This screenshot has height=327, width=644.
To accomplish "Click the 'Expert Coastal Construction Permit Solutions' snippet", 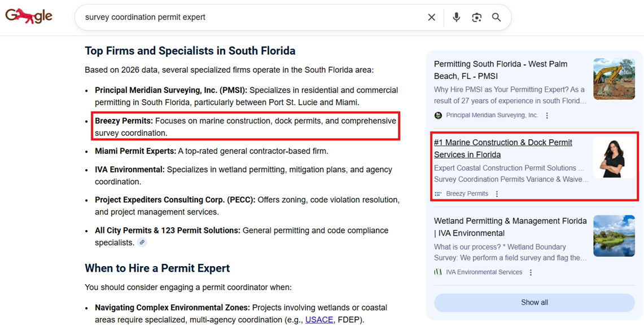I will 512,174.
